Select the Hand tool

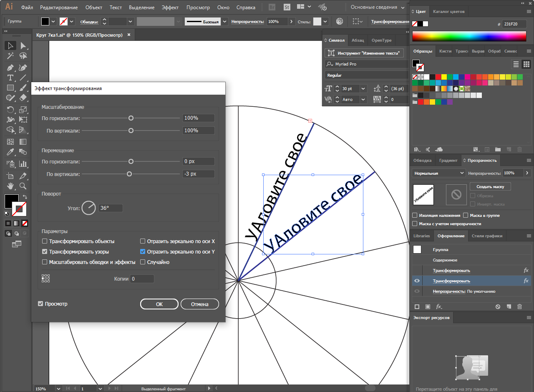pyautogui.click(x=10, y=186)
